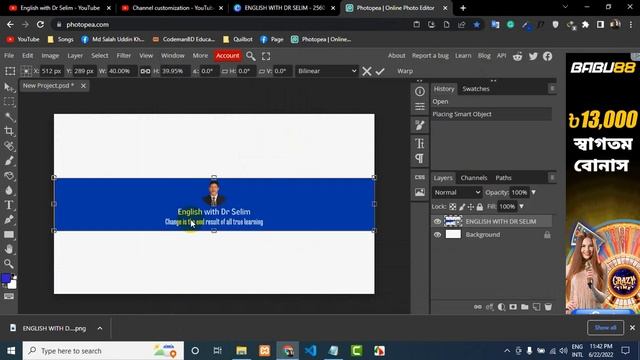Select the Blur drop tool

point(9,190)
